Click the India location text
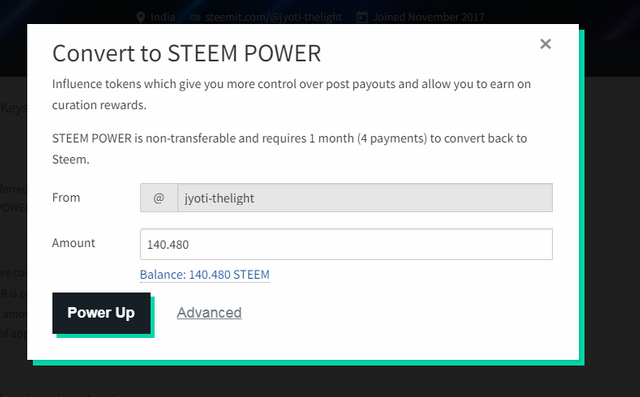640x397 pixels. (x=163, y=17)
